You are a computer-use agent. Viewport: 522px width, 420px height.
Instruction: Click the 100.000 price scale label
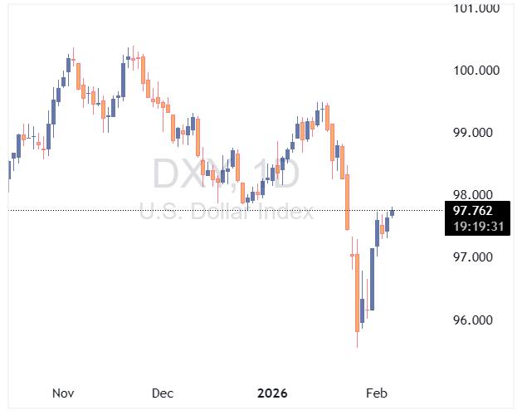pyautogui.click(x=476, y=71)
